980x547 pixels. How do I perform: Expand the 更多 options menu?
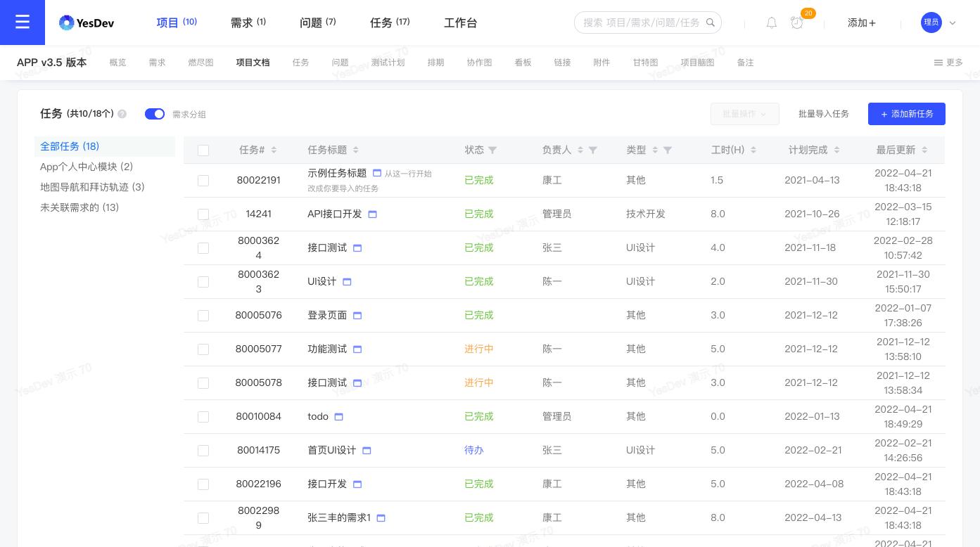[x=948, y=63]
